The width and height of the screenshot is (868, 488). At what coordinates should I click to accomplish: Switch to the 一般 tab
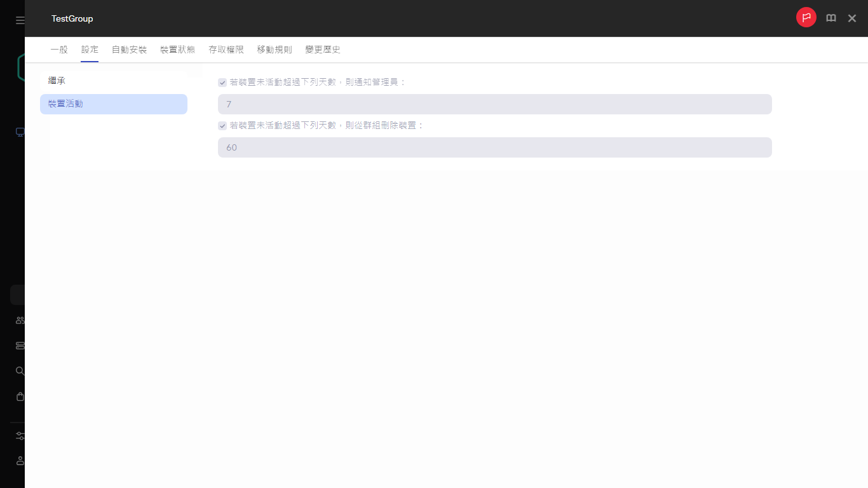coord(58,49)
